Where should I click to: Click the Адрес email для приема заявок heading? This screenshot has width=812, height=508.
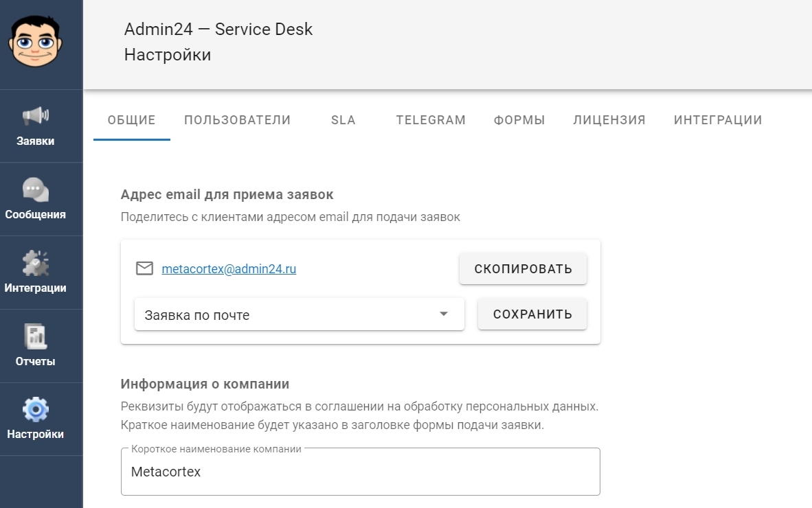[x=227, y=194]
